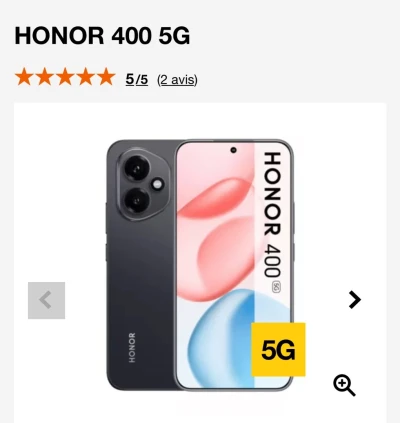Image resolution: width=400 pixels, height=423 pixels.
Task: Click the lower rear camera lens
Action: pos(137,200)
